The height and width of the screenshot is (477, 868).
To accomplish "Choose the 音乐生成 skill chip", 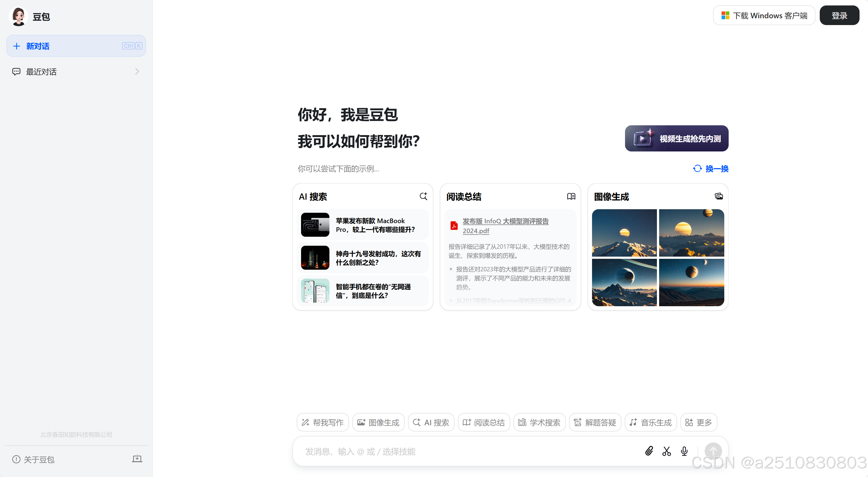I will [650, 422].
